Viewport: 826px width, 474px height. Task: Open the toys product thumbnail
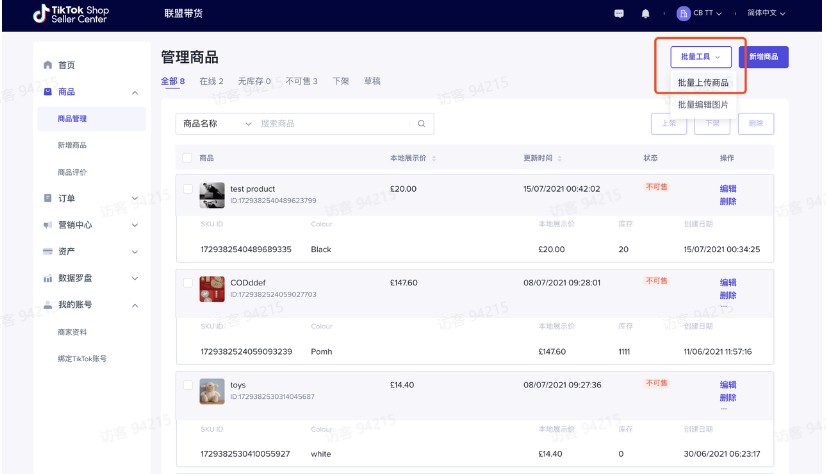(x=212, y=390)
